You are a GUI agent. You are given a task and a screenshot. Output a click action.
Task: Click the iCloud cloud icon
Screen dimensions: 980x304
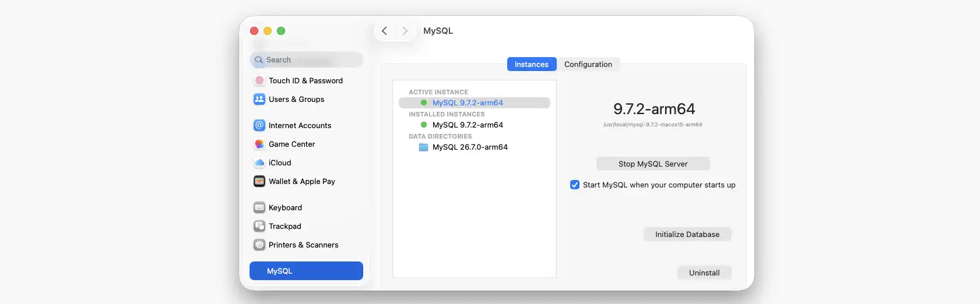pos(259,163)
